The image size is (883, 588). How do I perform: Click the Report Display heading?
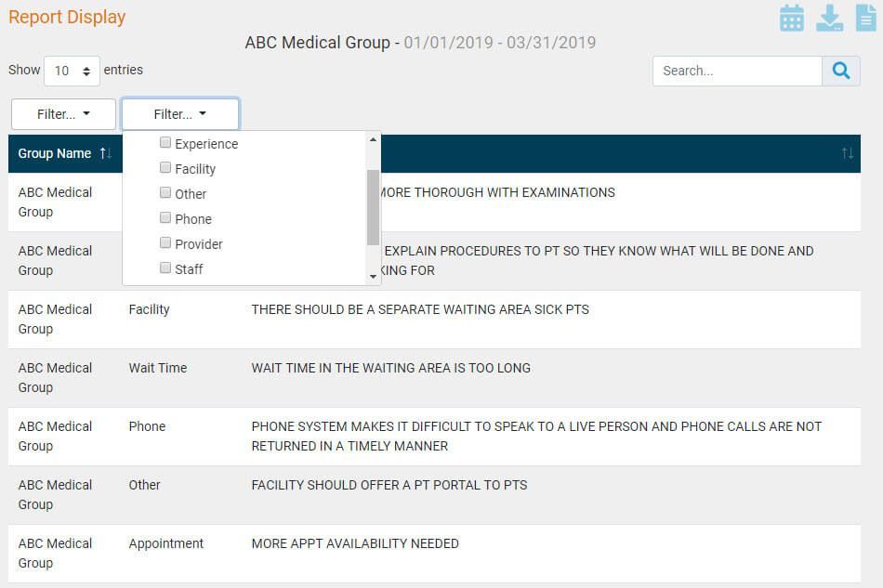click(67, 17)
